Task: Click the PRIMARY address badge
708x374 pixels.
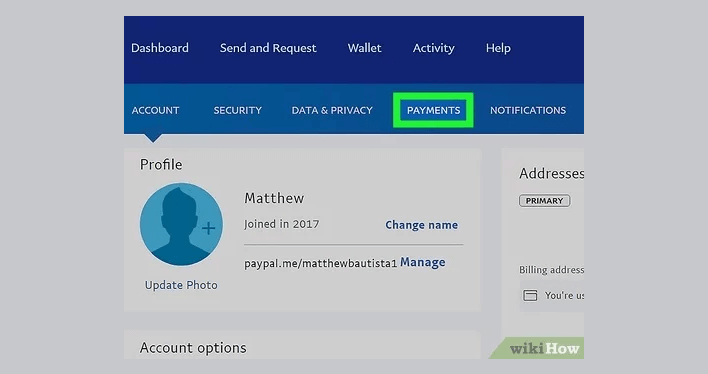Action: 545,201
